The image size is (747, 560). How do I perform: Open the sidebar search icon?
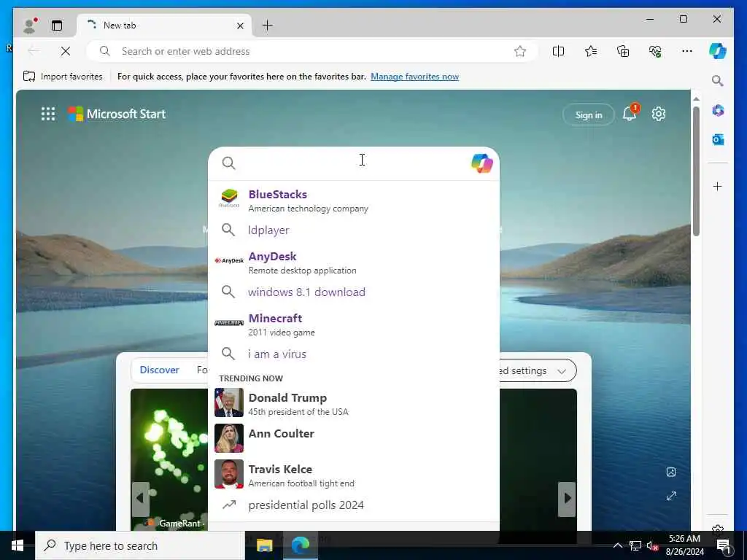(718, 80)
